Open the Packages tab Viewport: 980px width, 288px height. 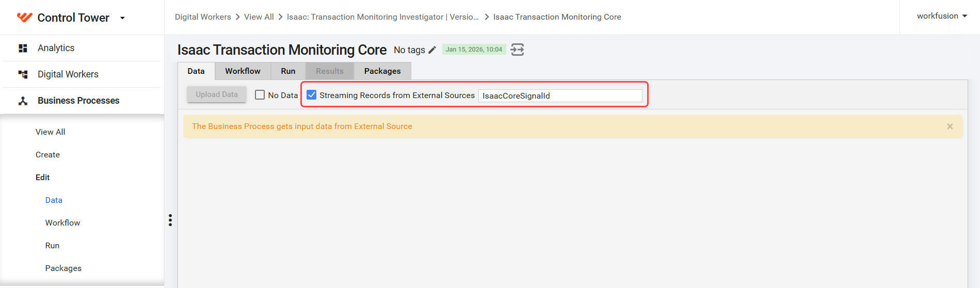coord(382,71)
